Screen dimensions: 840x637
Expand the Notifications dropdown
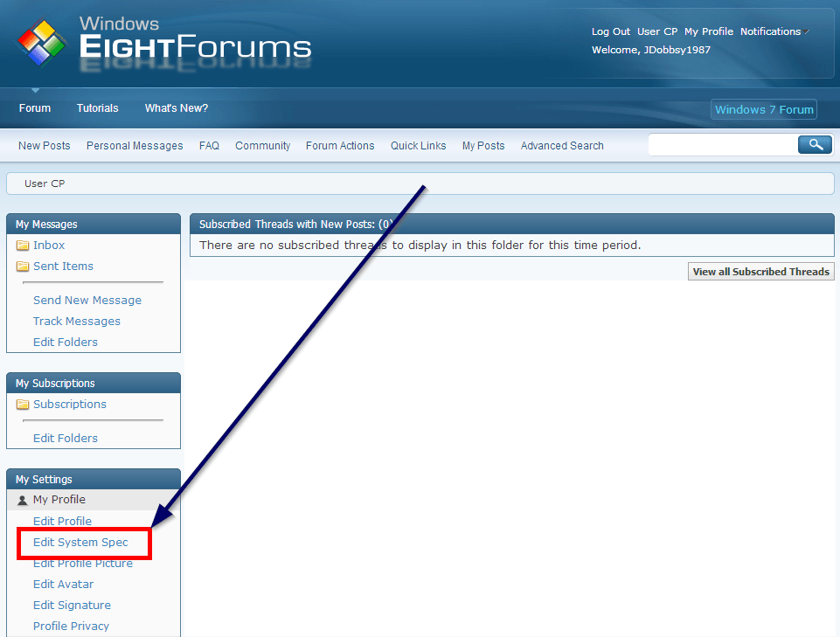point(774,31)
